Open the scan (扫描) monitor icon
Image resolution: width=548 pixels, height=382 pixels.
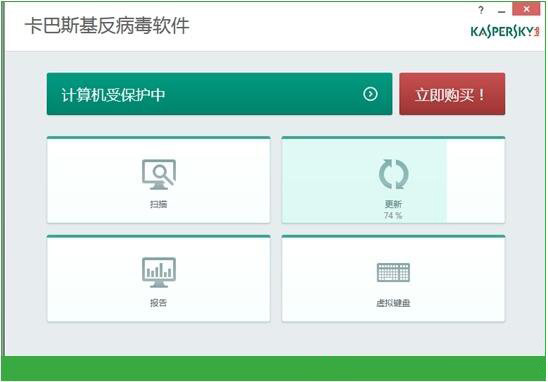click(x=159, y=174)
